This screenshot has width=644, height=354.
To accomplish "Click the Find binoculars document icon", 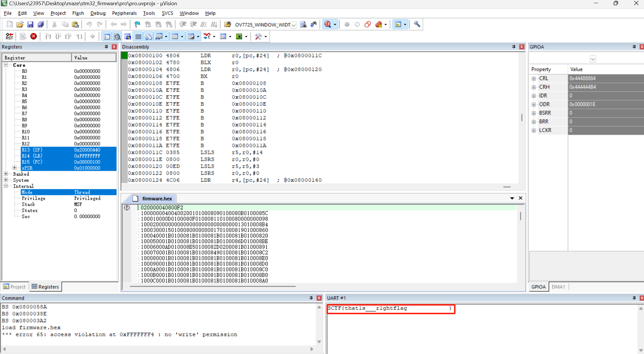I will coord(303,25).
